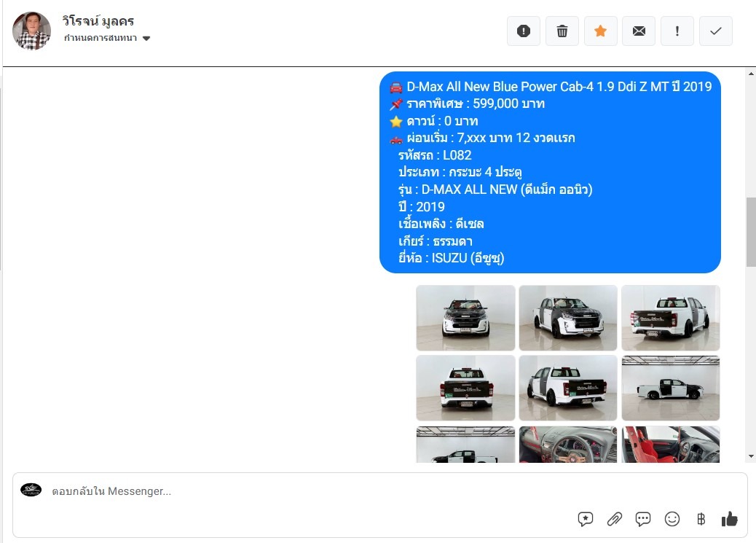Mark conversation as done with checkmark icon
Screen dimensions: 756x543
pyautogui.click(x=716, y=31)
